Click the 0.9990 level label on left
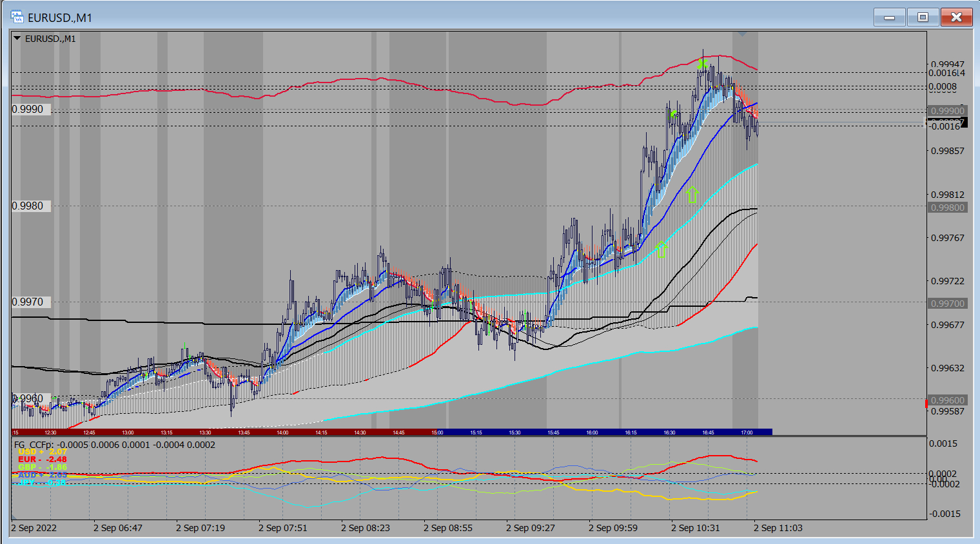Screen dimensions: 980x544 coord(28,110)
